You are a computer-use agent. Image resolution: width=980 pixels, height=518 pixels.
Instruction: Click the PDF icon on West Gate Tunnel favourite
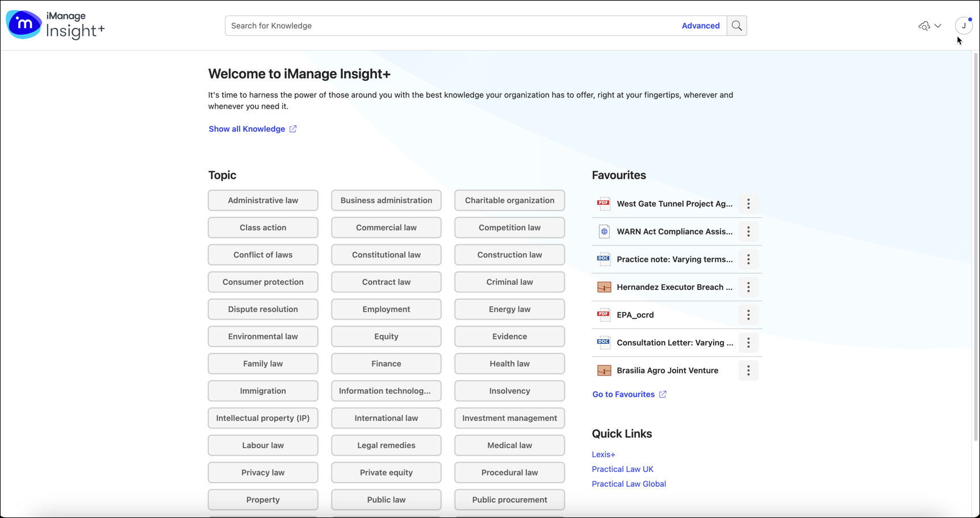click(604, 203)
